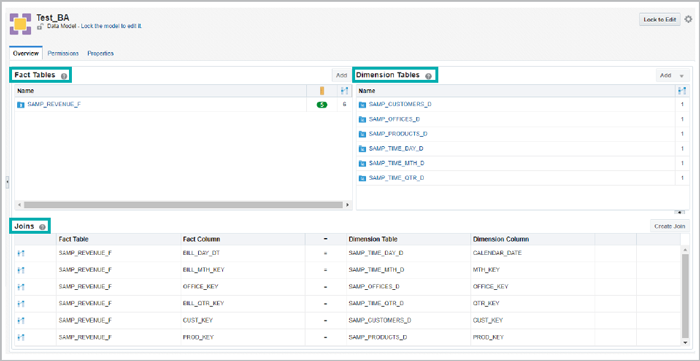The height and width of the screenshot is (361, 700).
Task: Click the join icon on the BILL_DAY_DT row
Action: (21, 253)
